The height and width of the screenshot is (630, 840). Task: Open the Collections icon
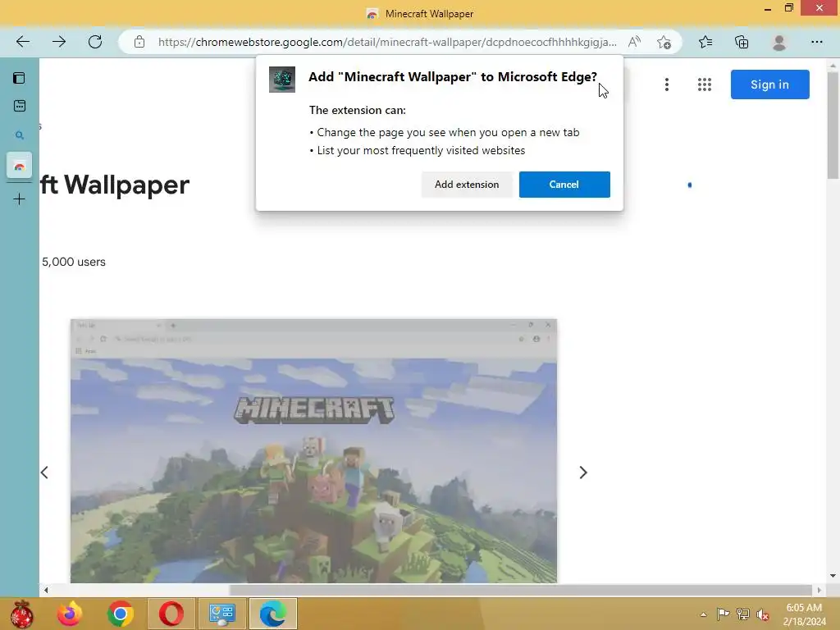(x=742, y=42)
